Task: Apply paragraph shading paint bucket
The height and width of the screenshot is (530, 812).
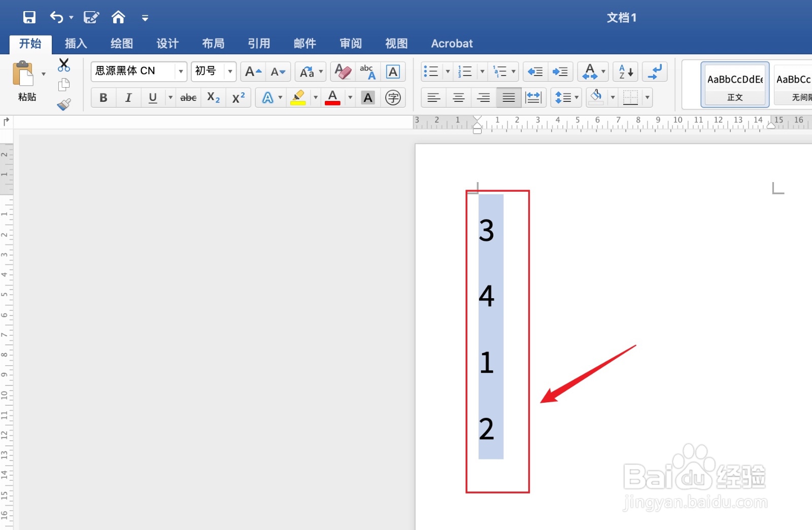Action: coord(596,97)
